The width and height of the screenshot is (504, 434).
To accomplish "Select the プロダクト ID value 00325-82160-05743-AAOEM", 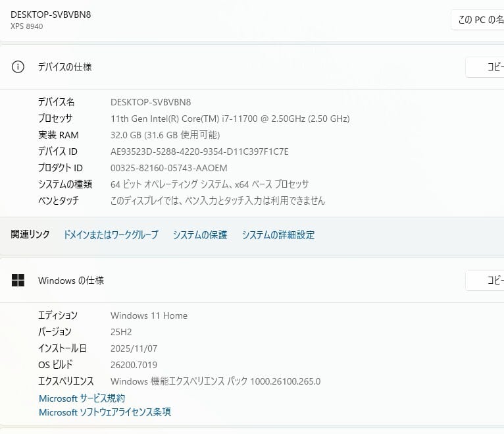I will (x=169, y=168).
